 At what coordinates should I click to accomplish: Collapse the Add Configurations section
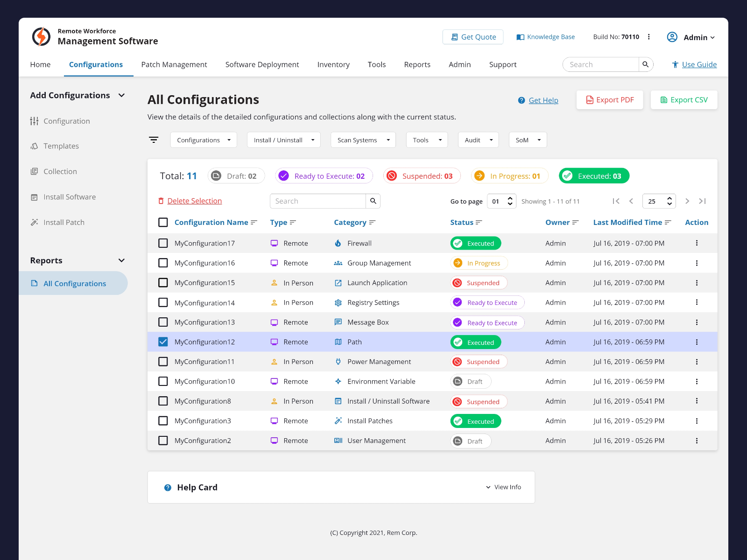pos(121,95)
